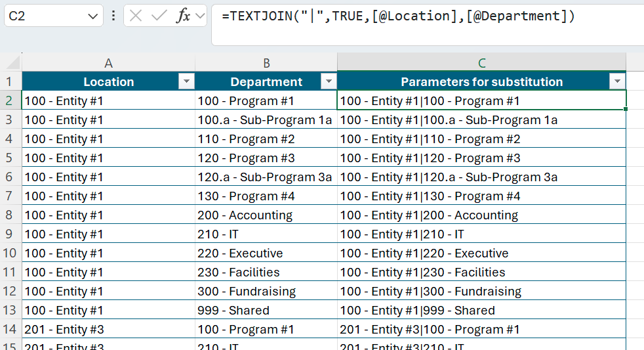Click the Select All corner triangle
The image size is (644, 350).
pos(11,63)
